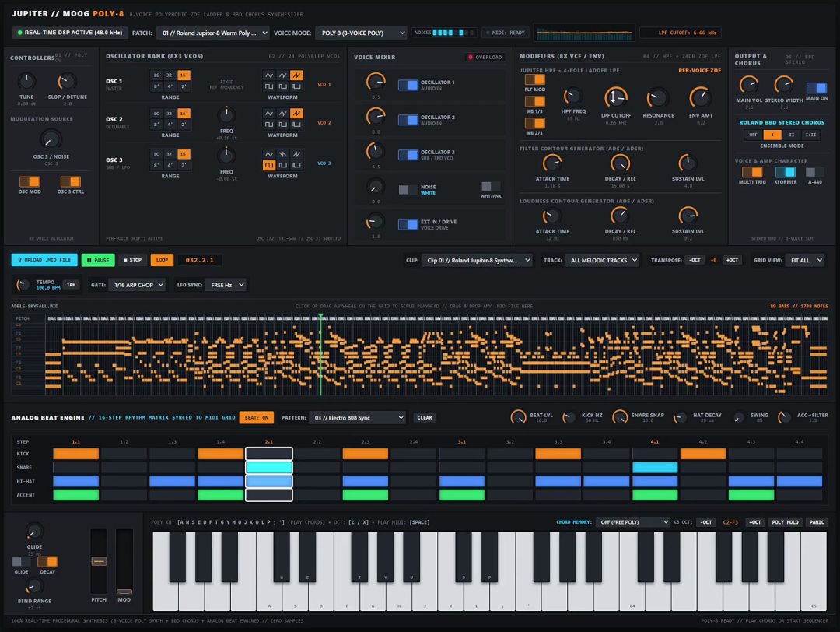Open the Patch dropdown
Viewport: 840px width, 632px height.
click(212, 33)
